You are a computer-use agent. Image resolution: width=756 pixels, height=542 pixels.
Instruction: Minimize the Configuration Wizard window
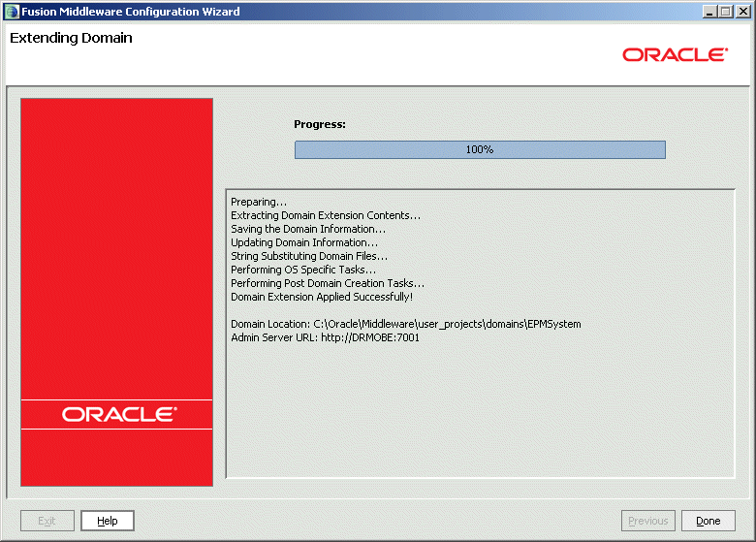[709, 12]
